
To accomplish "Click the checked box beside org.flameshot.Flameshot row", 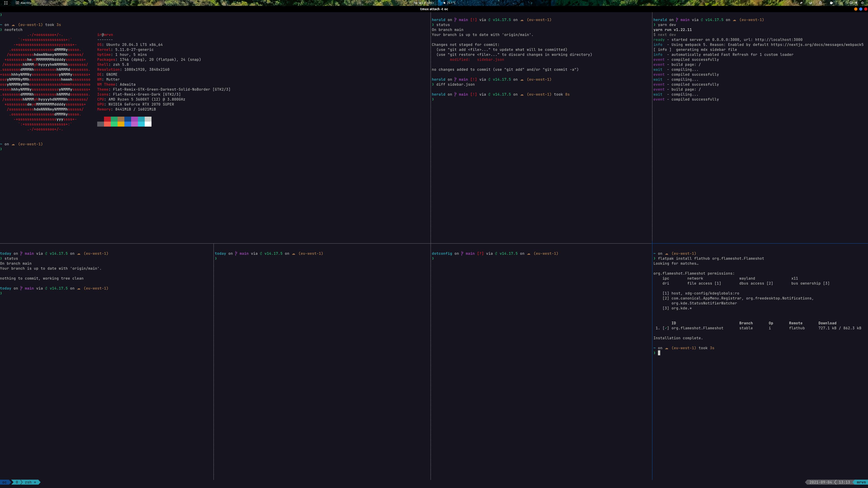I will [x=665, y=328].
